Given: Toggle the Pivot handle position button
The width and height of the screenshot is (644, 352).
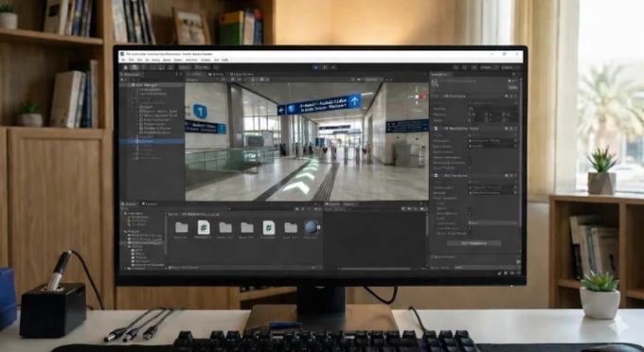Looking at the screenshot, I should click(x=184, y=67).
